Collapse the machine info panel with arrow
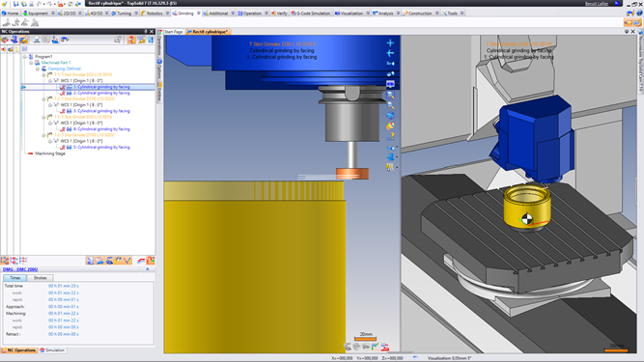The width and height of the screenshot is (644, 362). (148, 269)
